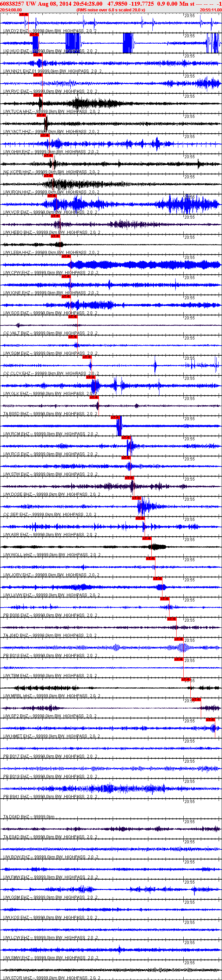Select the UW.DOSE BHZ station label
The height and width of the screenshot is (980, 222).
pyautogui.click(x=51, y=495)
